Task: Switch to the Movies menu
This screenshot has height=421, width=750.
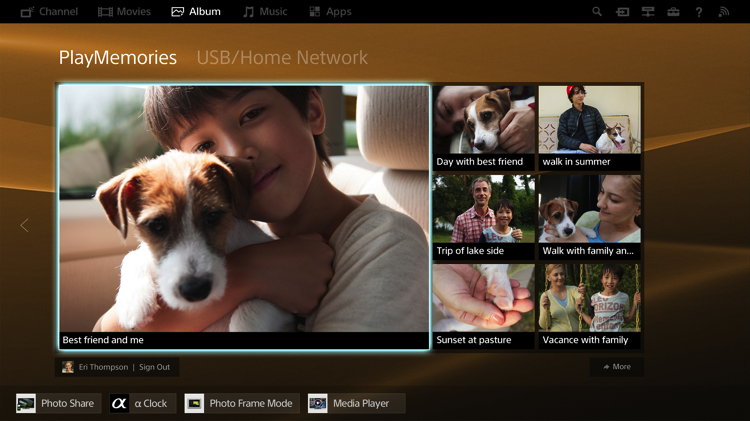Action: (124, 11)
